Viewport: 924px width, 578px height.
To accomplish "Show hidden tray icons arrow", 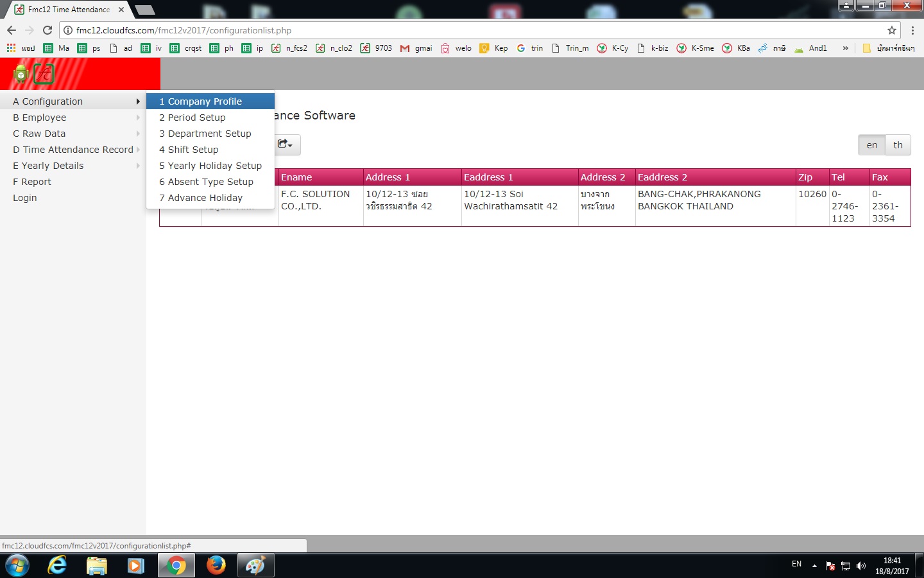I will [814, 566].
